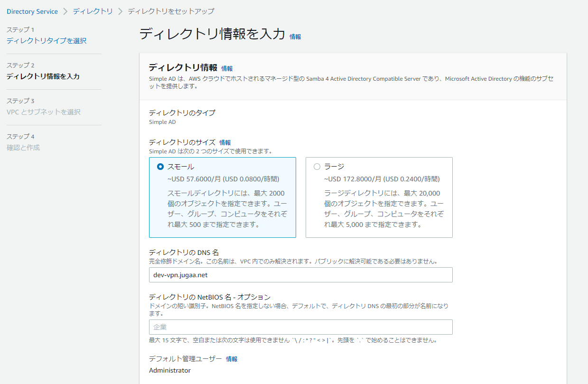The height and width of the screenshot is (384, 588).
Task: Select step 2 ディレクトリ情報を入力 in sidebar
Action: pyautogui.click(x=43, y=76)
